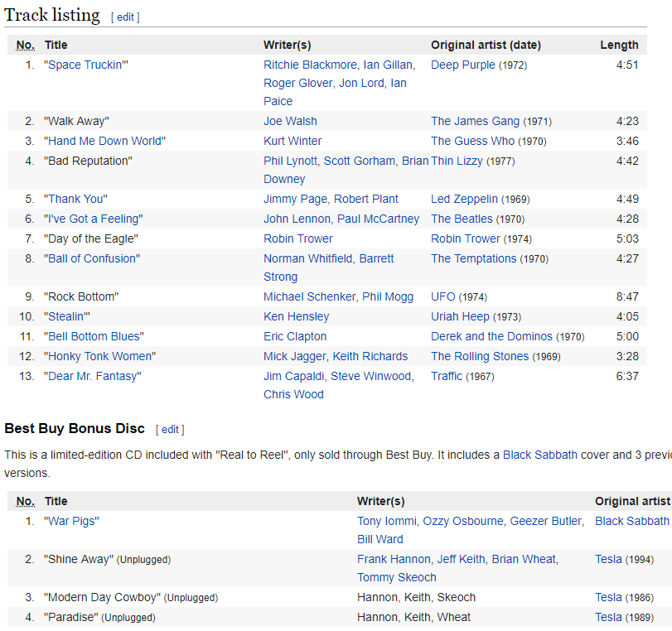672x631 pixels.
Task: Open The Guess Who artist link
Action: pos(472,141)
